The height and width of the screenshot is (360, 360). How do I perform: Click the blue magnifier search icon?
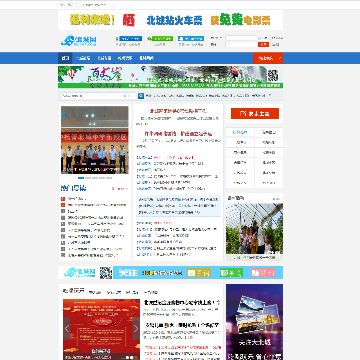[x=141, y=96]
